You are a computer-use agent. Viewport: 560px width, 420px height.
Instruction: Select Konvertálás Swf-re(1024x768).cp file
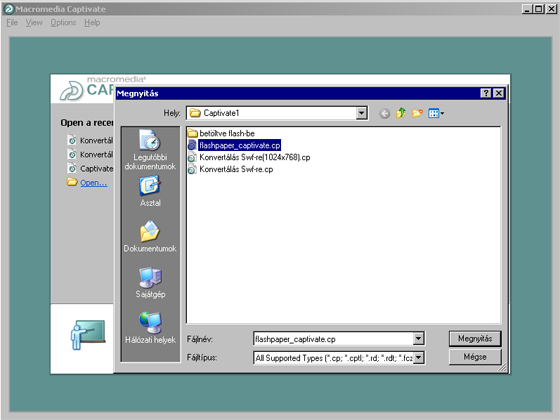(249, 158)
